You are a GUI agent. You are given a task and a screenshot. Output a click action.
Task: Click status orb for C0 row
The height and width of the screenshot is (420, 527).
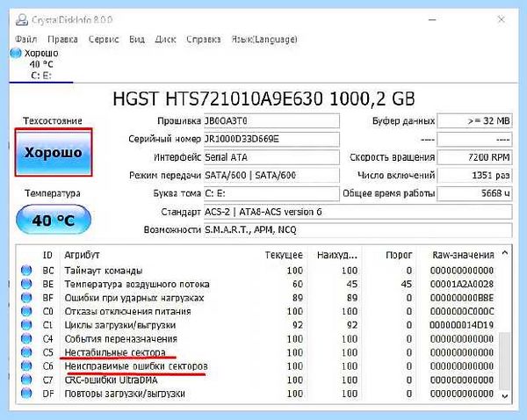click(x=26, y=311)
